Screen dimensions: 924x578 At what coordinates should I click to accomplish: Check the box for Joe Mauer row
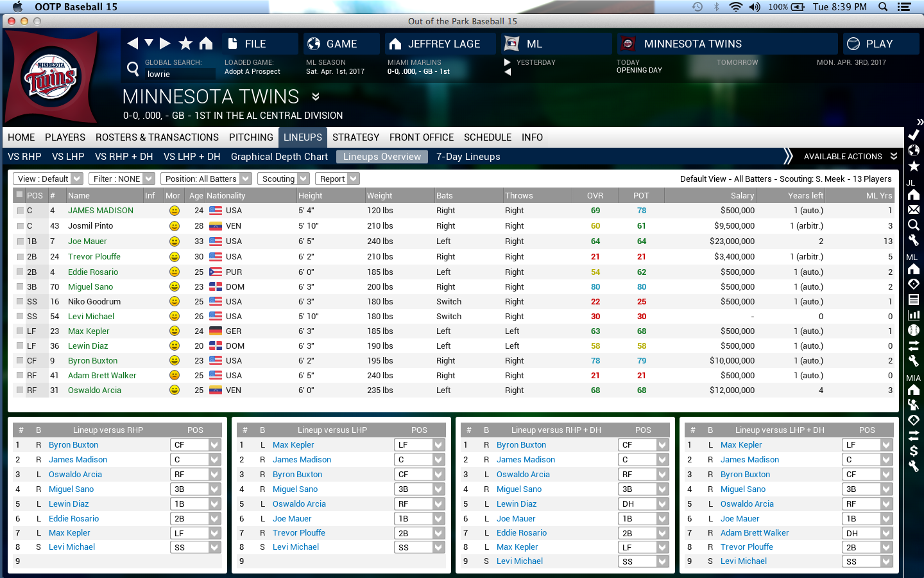point(20,241)
